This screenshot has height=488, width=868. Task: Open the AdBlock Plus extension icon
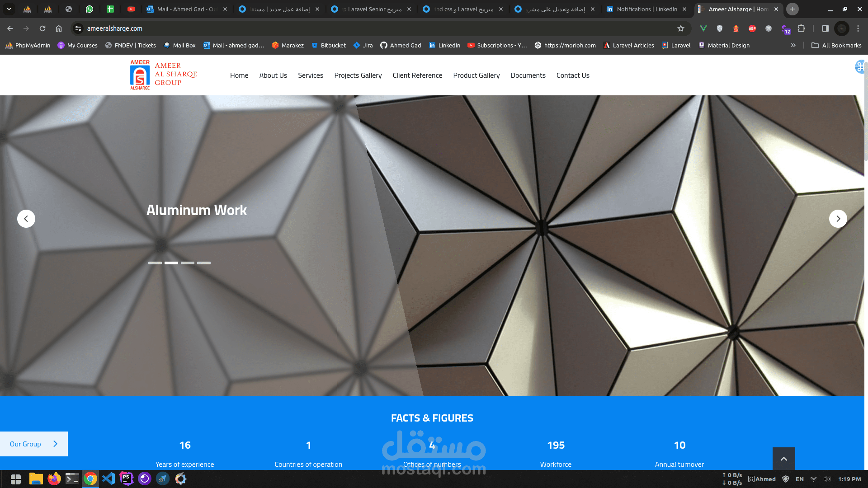click(752, 28)
